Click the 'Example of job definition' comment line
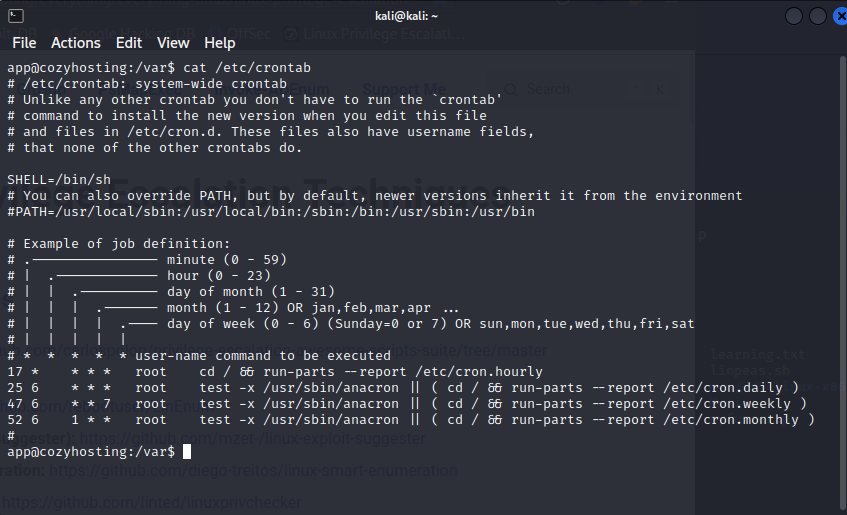 point(126,244)
